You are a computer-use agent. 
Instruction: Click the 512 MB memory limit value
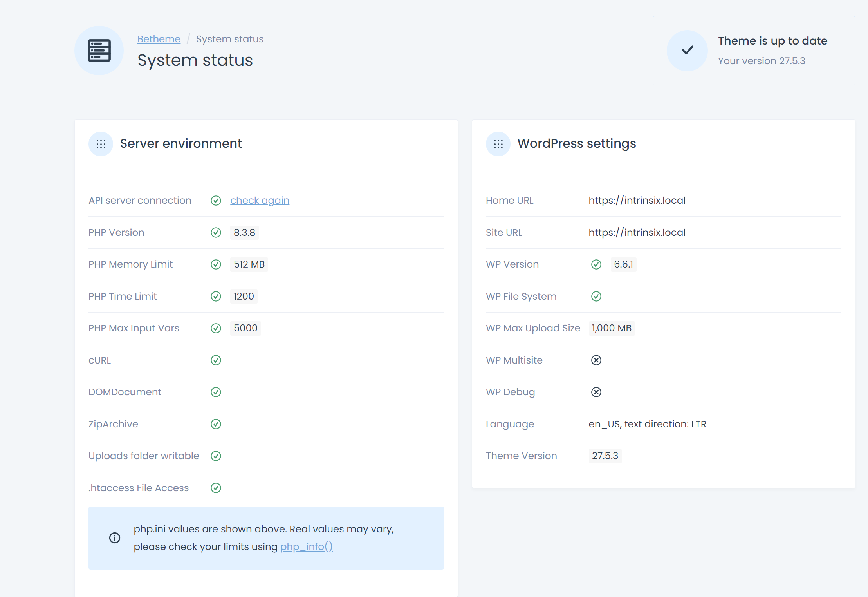(x=249, y=264)
